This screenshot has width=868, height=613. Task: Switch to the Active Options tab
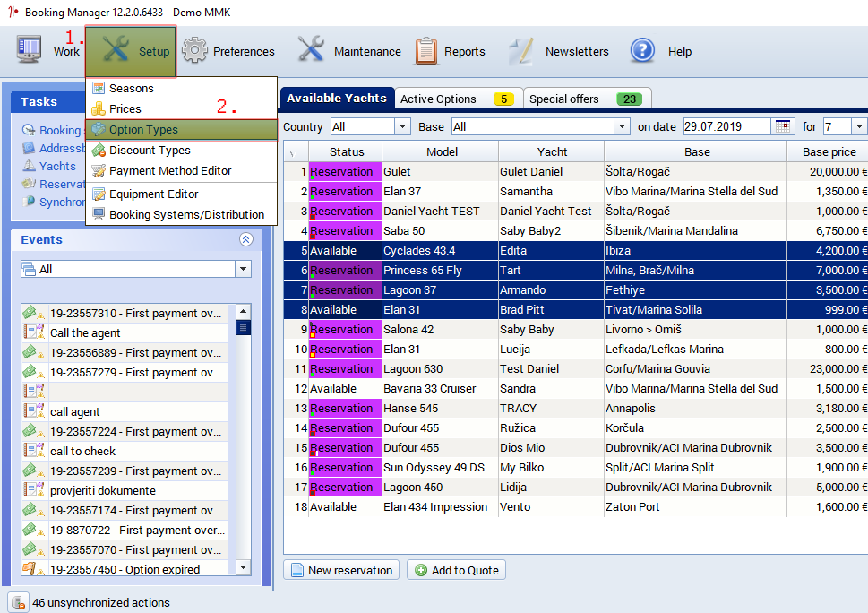coord(458,99)
